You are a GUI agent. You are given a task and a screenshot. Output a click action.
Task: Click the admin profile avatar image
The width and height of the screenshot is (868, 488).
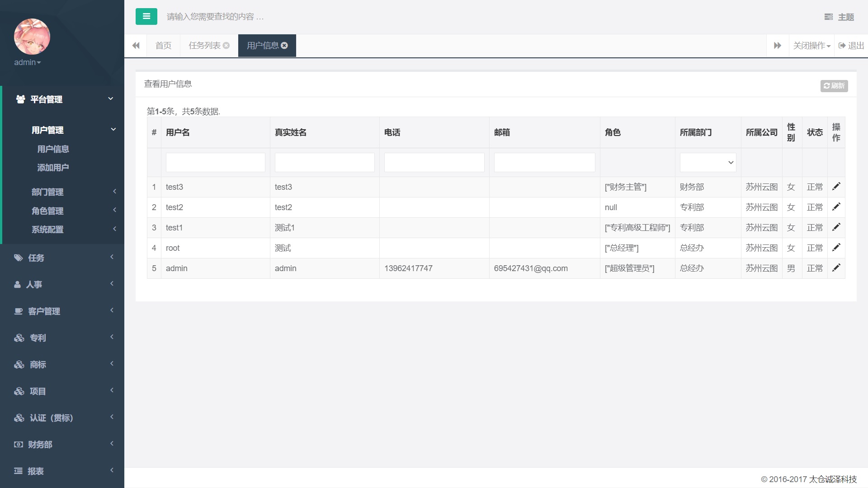32,37
